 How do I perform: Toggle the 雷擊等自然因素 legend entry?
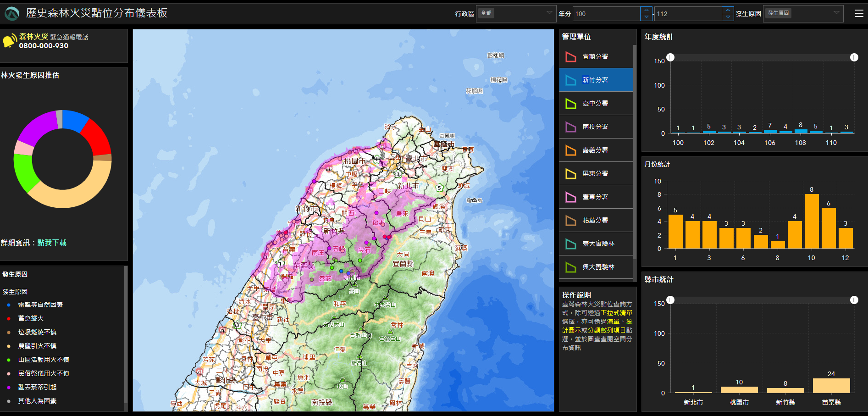click(x=40, y=305)
